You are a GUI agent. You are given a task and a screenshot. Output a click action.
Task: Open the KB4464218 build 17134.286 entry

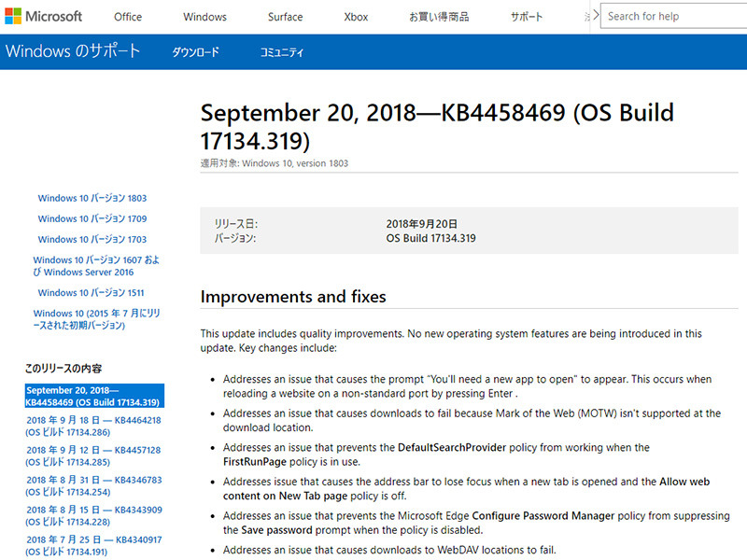point(93,426)
